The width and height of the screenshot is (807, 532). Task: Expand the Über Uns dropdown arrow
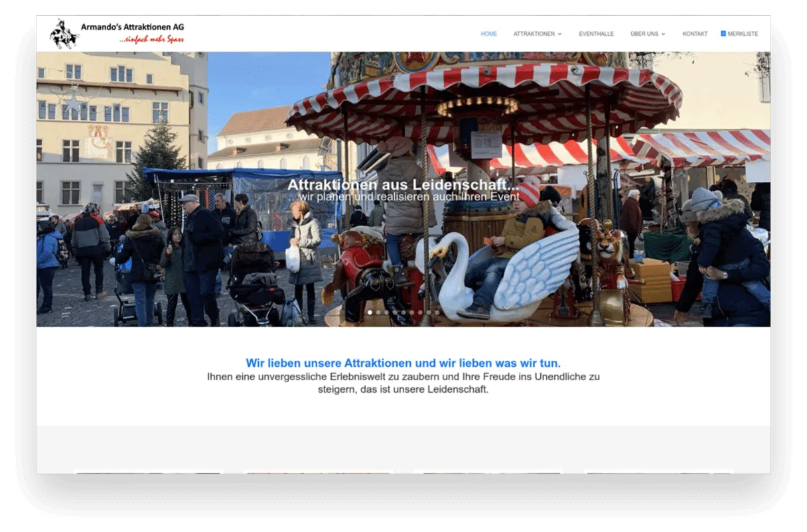(664, 34)
